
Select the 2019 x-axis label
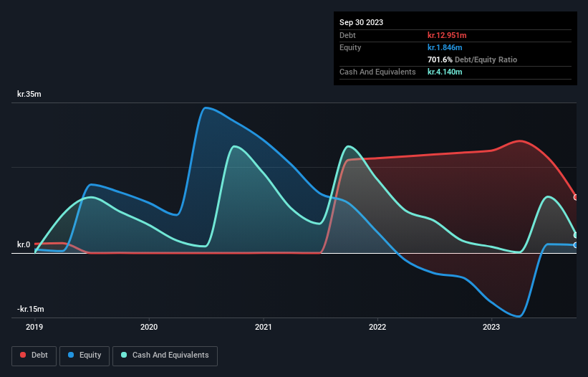pyautogui.click(x=34, y=327)
